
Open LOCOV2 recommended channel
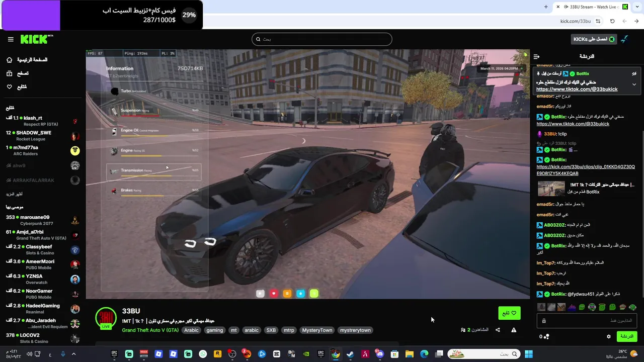coord(43,338)
